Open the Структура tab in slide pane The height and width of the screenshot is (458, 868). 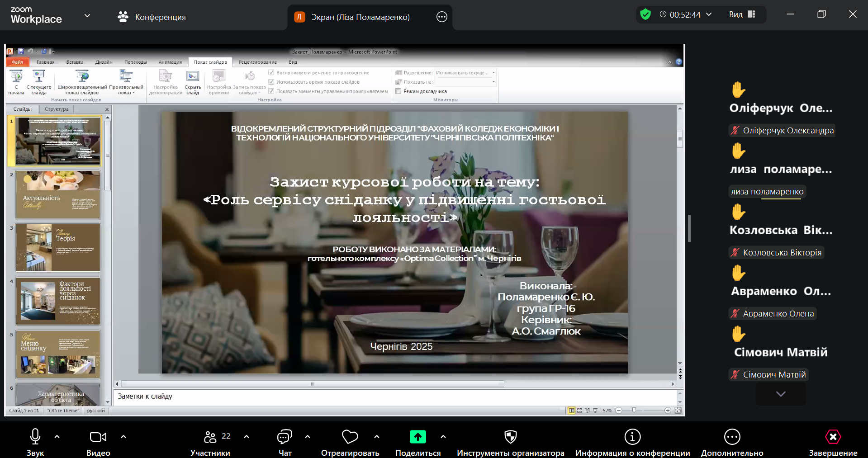[x=57, y=109]
